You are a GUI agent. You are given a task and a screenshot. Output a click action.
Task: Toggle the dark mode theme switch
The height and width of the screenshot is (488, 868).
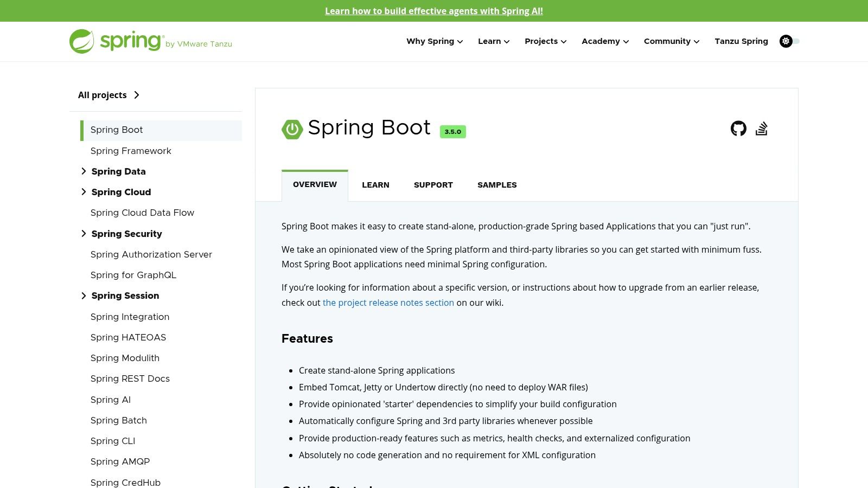[789, 41]
